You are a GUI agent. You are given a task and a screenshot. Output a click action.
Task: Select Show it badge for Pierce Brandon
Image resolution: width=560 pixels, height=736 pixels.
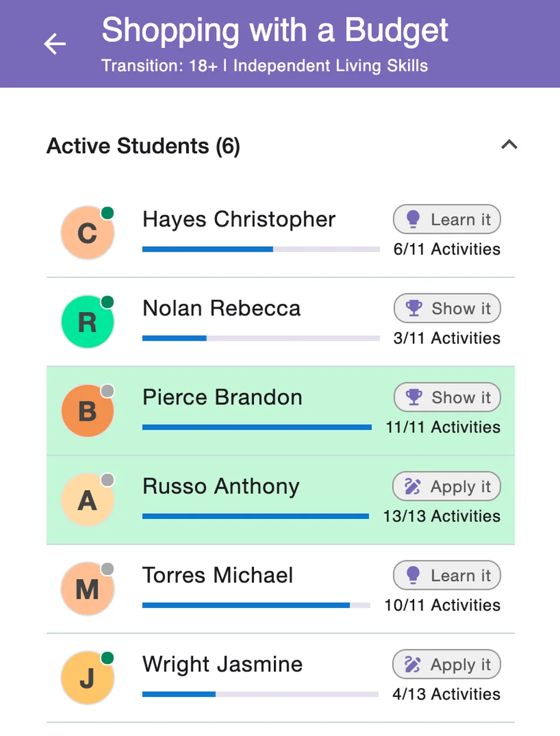447,397
